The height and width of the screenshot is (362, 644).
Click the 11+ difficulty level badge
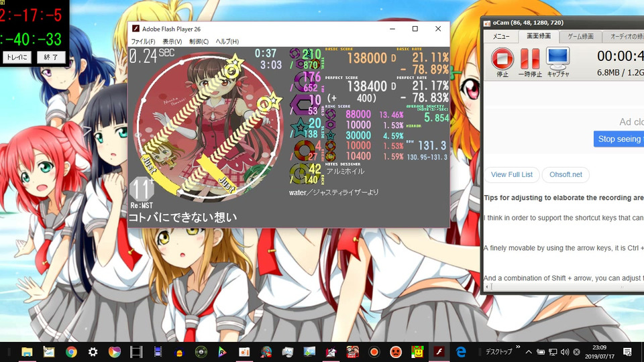pos(142,189)
